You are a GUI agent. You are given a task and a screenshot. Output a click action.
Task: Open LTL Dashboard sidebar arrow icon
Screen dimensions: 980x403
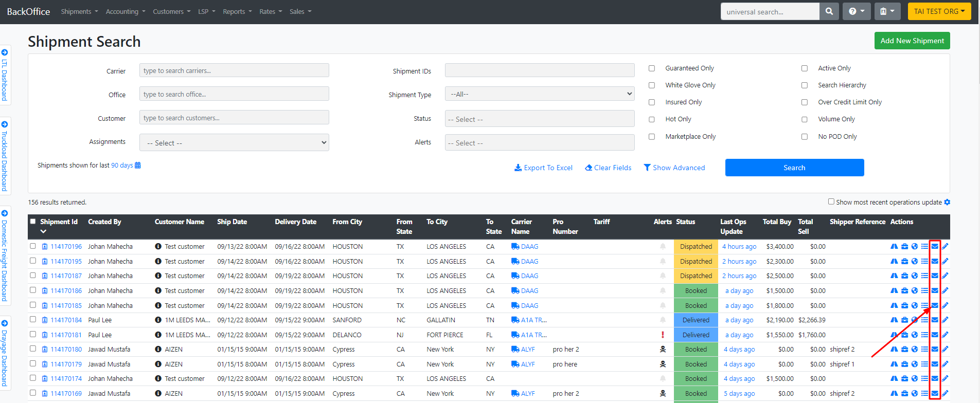point(5,52)
